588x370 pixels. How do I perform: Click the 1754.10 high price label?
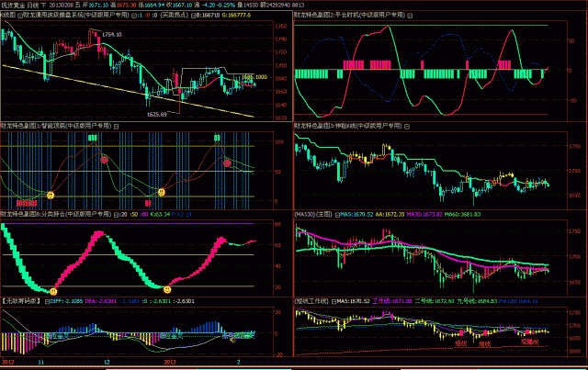click(x=113, y=34)
